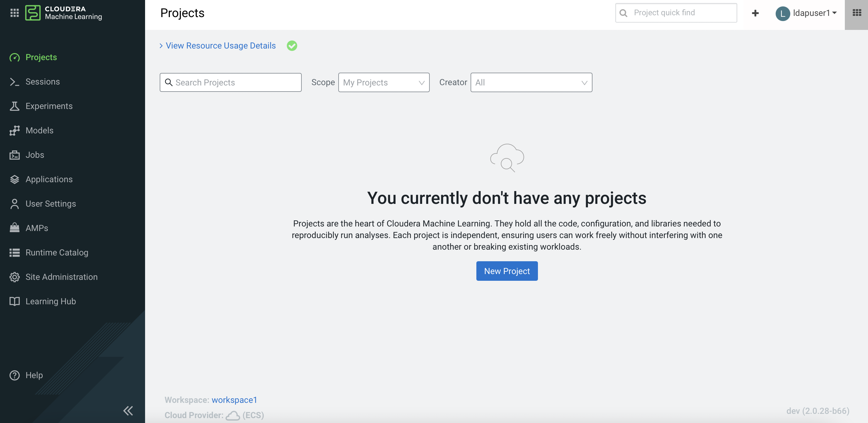
Task: Click the apps grid icon beside Cloudera logo
Action: [x=15, y=13]
